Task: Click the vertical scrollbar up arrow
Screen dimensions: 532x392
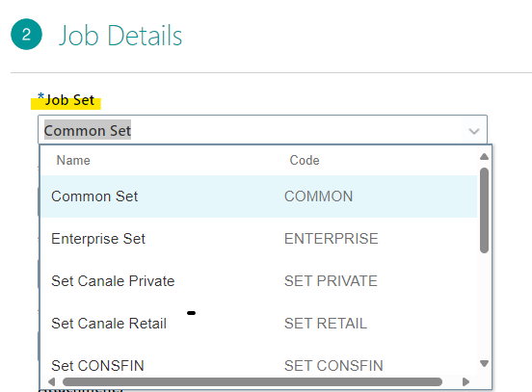Action: pyautogui.click(x=484, y=156)
